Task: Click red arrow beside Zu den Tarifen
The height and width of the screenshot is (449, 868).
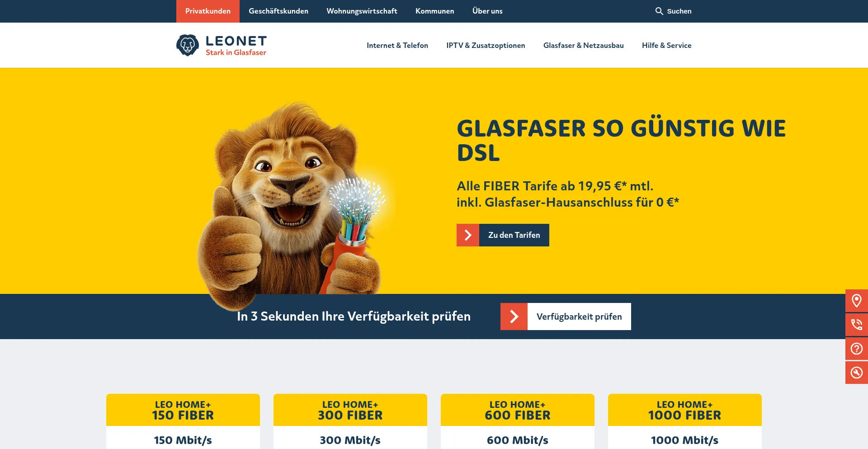Action: (x=468, y=235)
